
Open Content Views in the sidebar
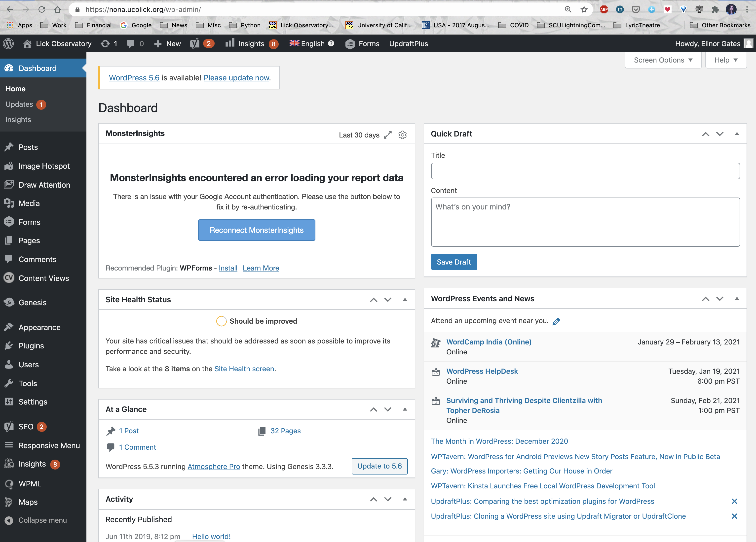(43, 278)
